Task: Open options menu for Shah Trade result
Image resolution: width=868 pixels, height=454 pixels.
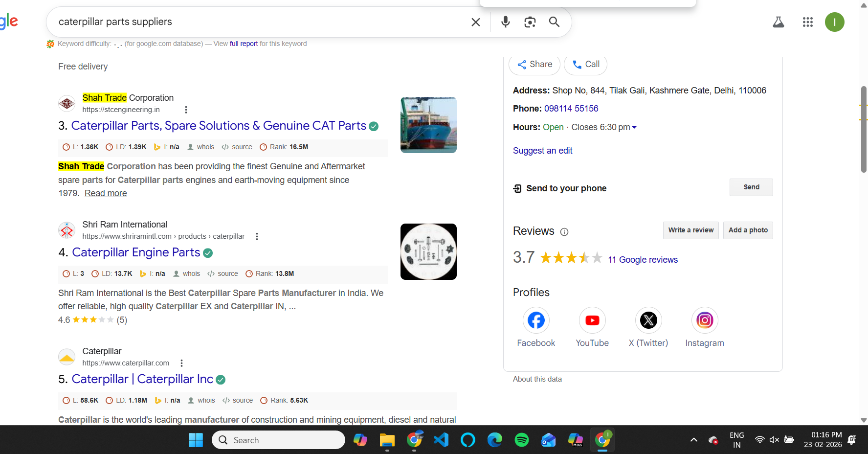Action: 186,110
